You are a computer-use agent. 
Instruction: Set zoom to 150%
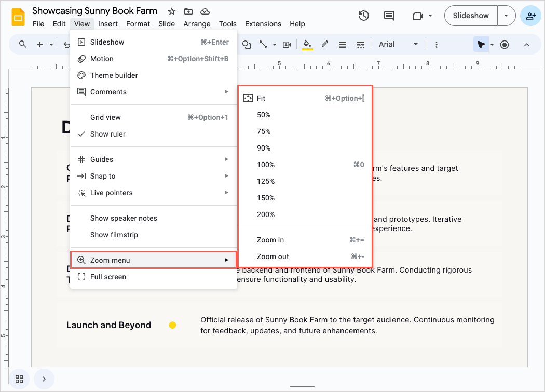point(305,198)
